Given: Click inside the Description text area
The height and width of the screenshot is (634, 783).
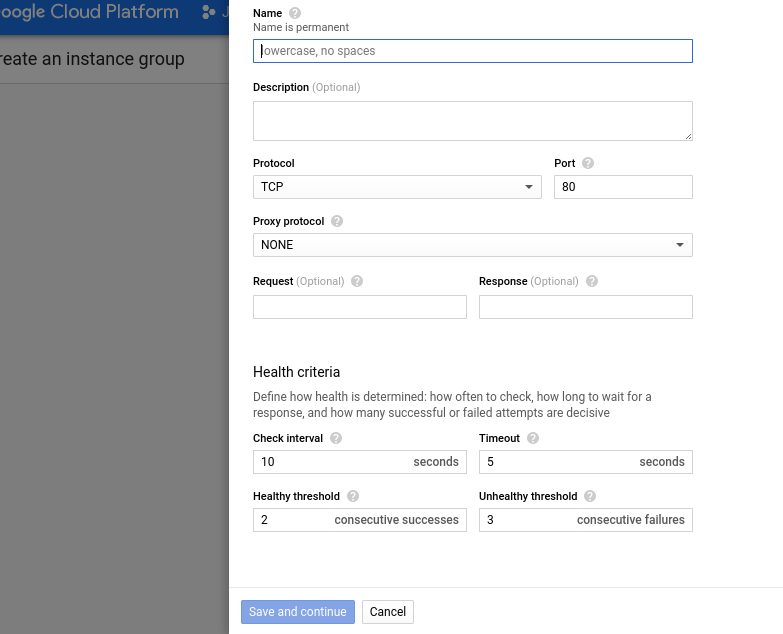Looking at the screenshot, I should 472,121.
